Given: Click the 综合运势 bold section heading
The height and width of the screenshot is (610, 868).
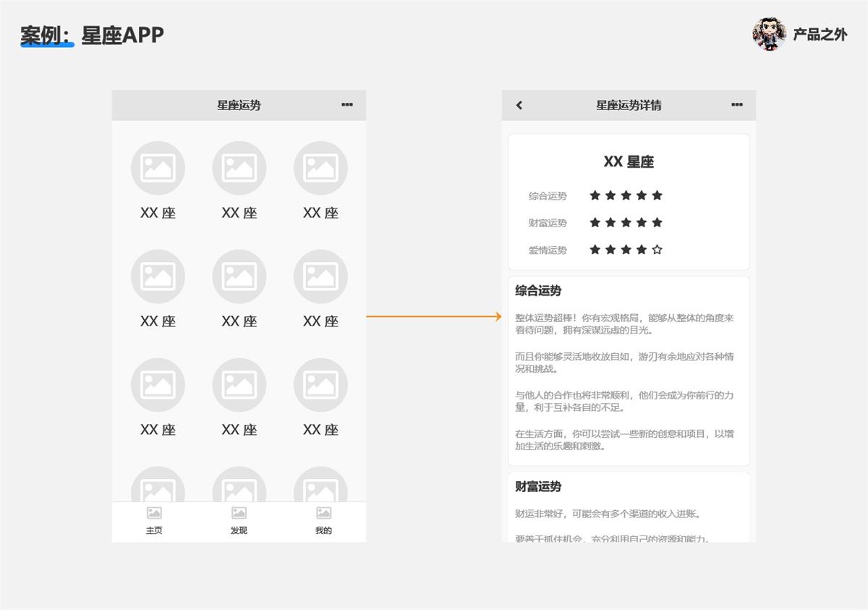Looking at the screenshot, I should click(x=538, y=291).
